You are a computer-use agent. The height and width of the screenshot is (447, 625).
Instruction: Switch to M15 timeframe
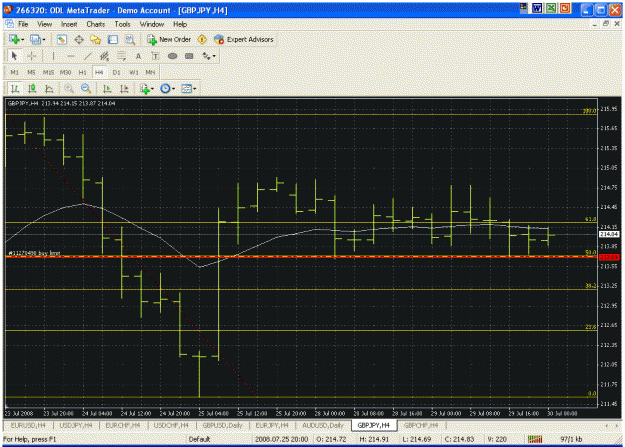(48, 73)
